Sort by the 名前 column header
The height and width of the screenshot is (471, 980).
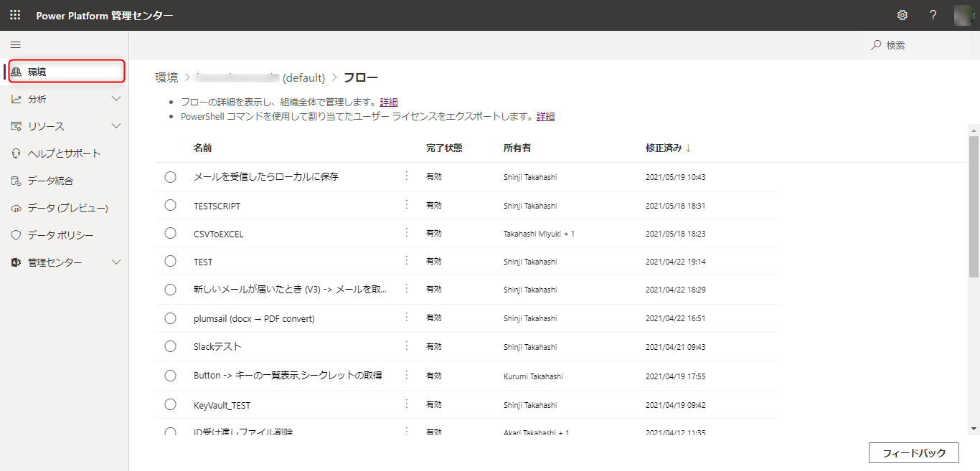click(203, 148)
